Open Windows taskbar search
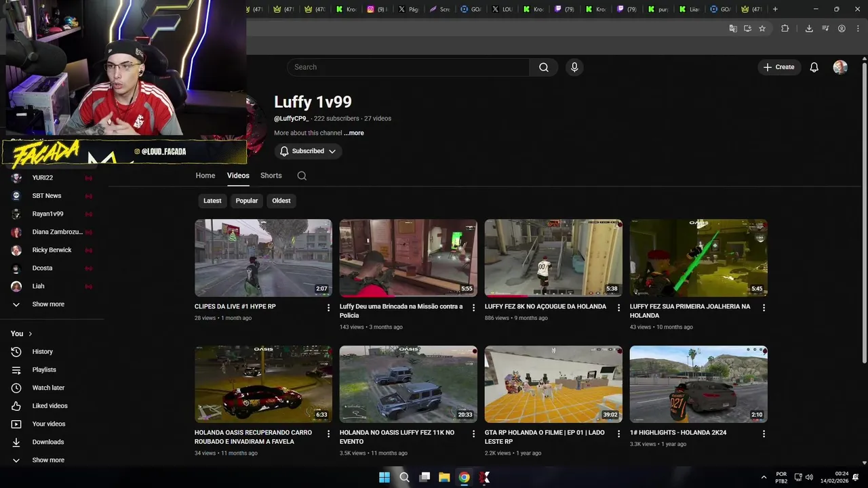Image resolution: width=868 pixels, height=488 pixels. pyautogui.click(x=404, y=477)
